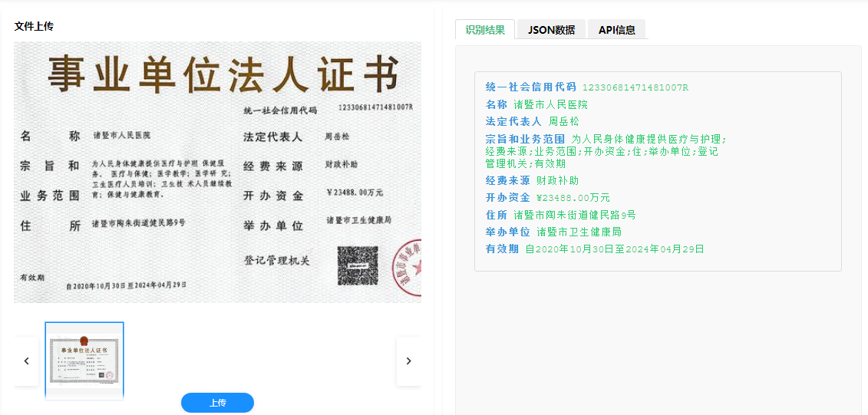
Task: Click the ¥23488.00万元 value in results
Action: coord(573,198)
